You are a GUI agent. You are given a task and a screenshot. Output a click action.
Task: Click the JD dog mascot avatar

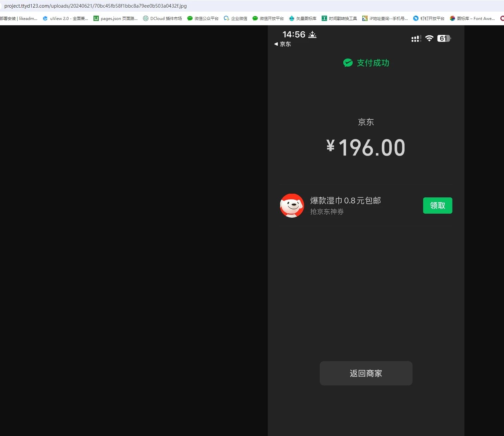292,205
